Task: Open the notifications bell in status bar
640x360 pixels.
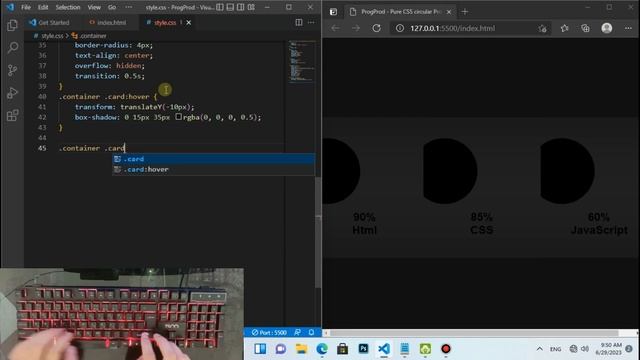Action: (x=311, y=333)
